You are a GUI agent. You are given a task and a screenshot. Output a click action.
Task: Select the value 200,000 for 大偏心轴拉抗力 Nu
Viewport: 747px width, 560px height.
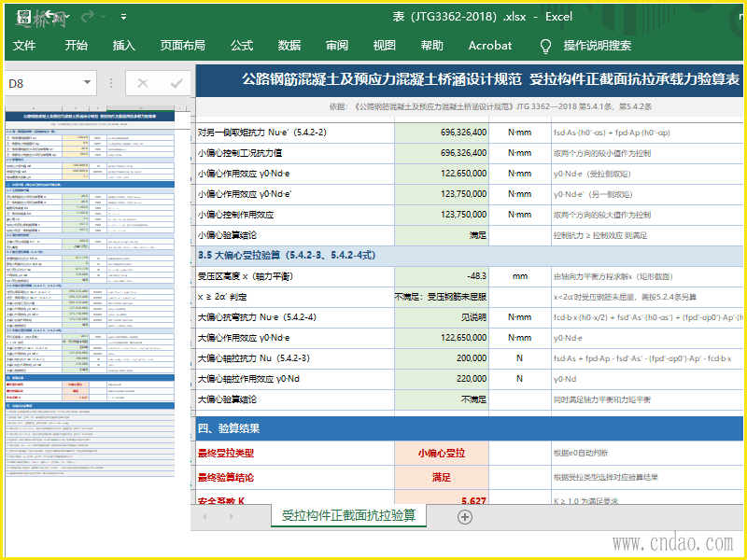(x=442, y=358)
